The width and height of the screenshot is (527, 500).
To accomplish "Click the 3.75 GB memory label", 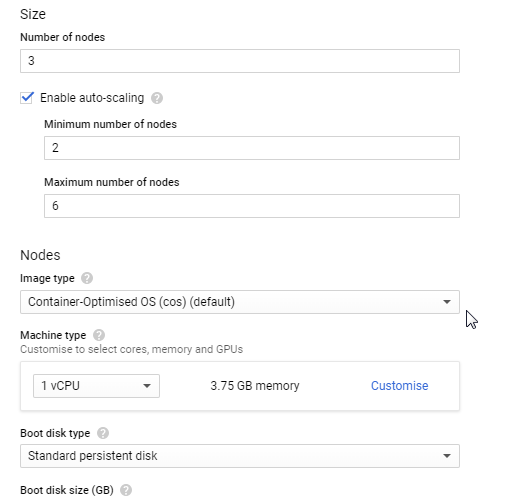I will pos(255,386).
